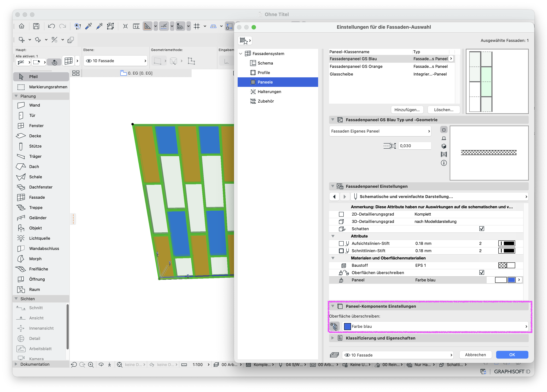Open the favorites star button in dialog
Viewport: 547px width, 392px height.
(x=245, y=41)
